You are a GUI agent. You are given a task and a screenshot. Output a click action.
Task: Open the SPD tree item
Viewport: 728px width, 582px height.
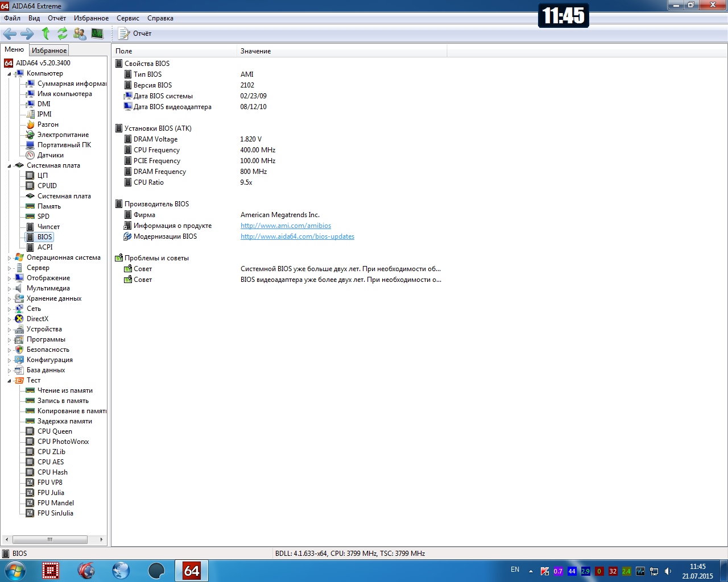click(43, 217)
